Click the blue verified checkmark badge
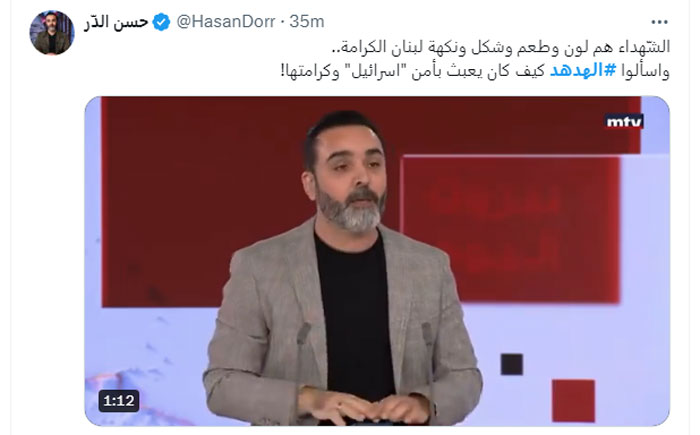 pyautogui.click(x=161, y=21)
